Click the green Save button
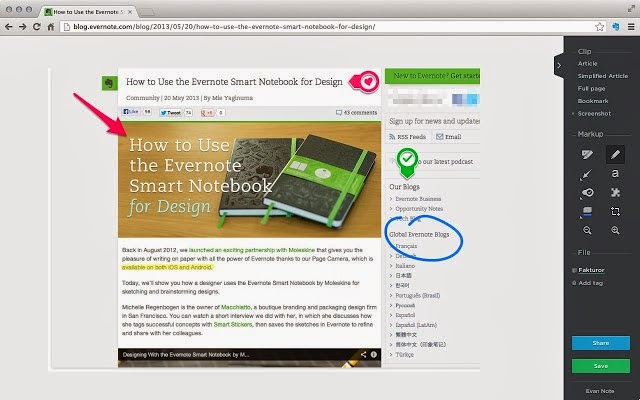640x400 pixels. coord(600,366)
